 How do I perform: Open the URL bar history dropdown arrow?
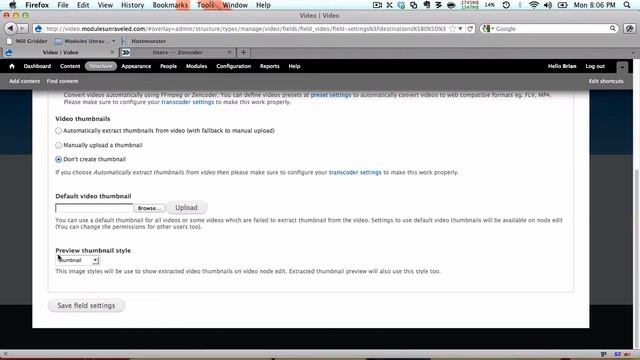[460, 29]
